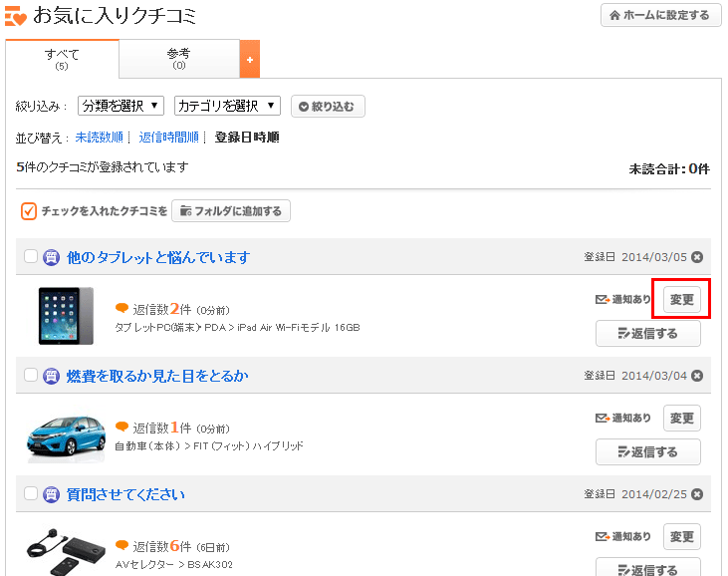Click フォルダに追加する button
728x576 pixels.
pos(231,211)
